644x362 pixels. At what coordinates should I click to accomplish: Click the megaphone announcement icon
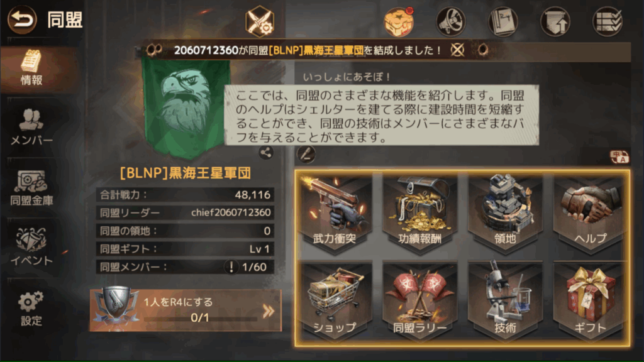451,21
